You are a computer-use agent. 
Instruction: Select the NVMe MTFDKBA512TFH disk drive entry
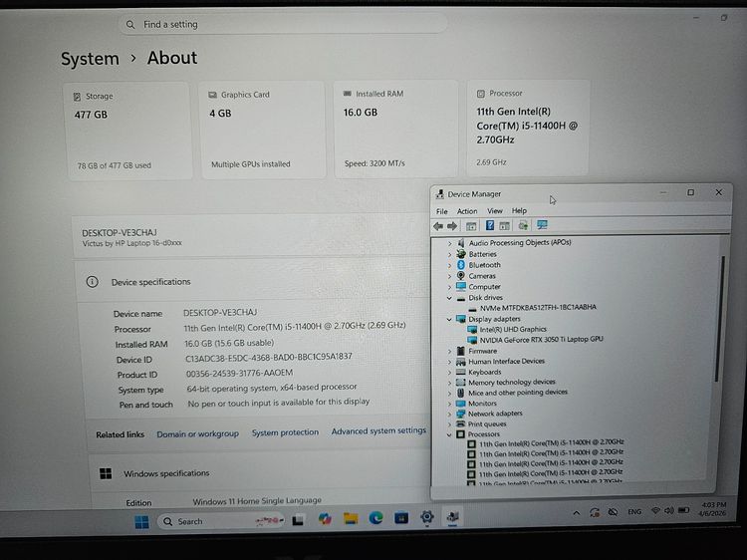(538, 308)
